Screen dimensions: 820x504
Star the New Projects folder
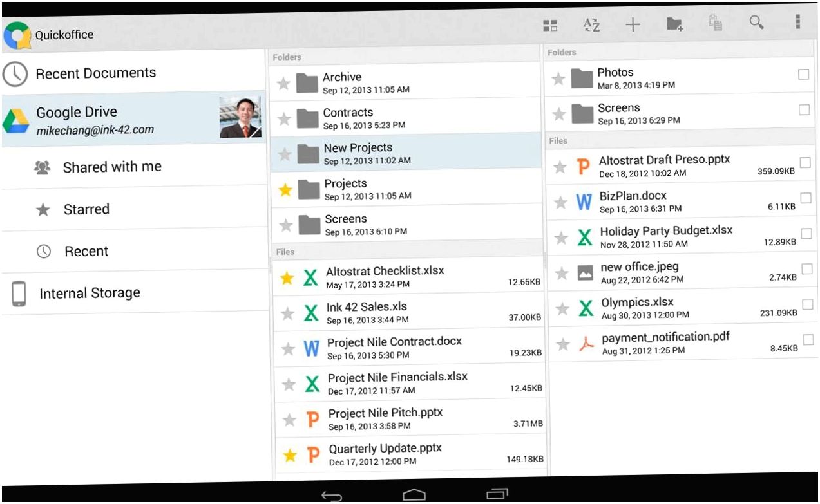(x=285, y=154)
